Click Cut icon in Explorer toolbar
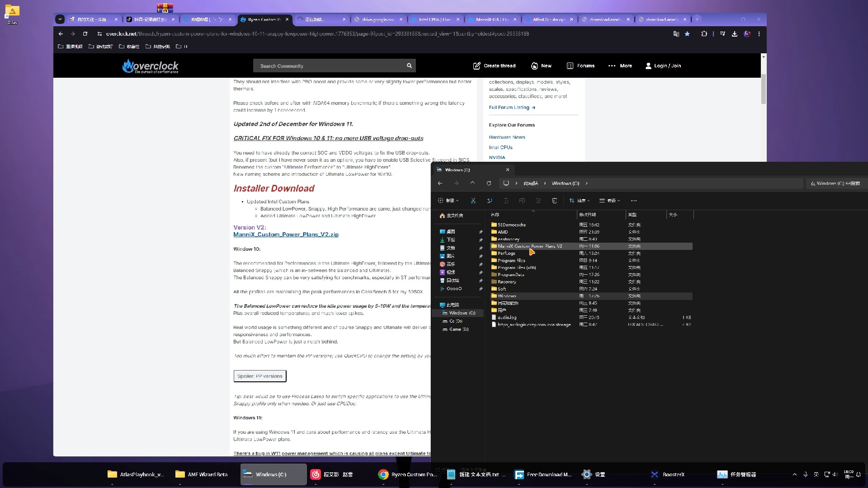 tap(473, 201)
